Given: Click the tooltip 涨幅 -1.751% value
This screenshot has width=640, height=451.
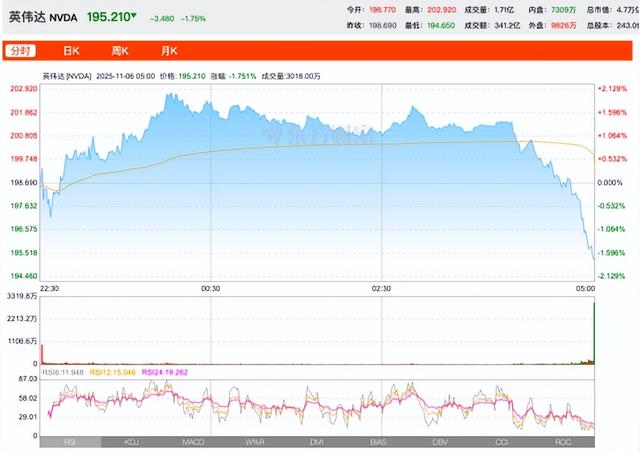Looking at the screenshot, I should click(x=242, y=76).
